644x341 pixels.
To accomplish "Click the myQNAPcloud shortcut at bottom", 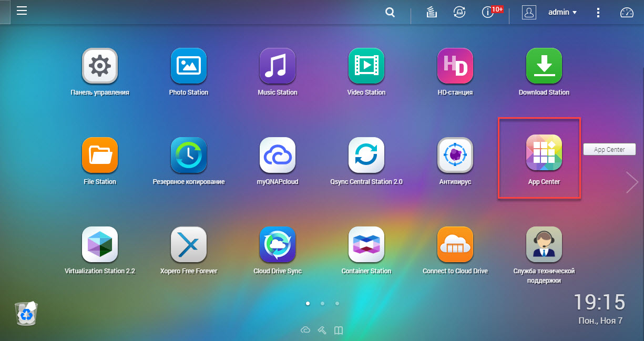I will (305, 330).
